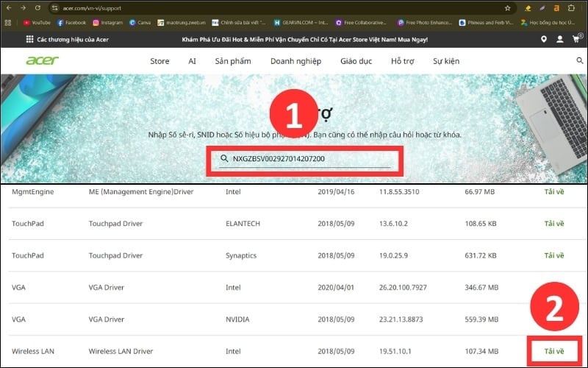Click the browser reload page icon
Viewport: 588px width, 368px height.
click(37, 8)
